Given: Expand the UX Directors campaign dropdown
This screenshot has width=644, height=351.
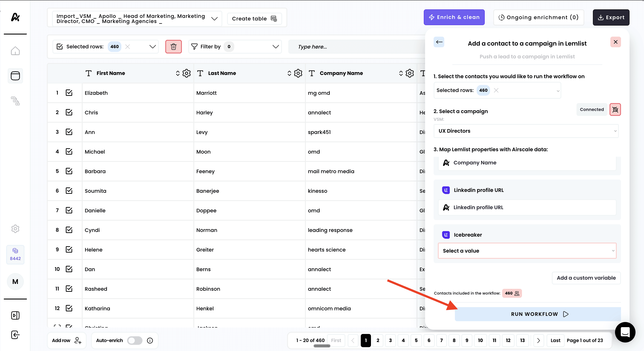Looking at the screenshot, I should (x=526, y=131).
